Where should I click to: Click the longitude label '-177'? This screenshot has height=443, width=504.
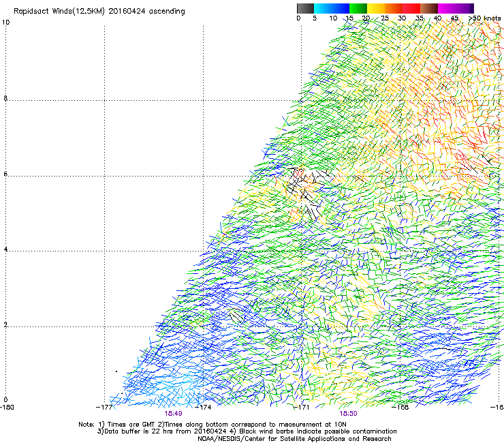click(104, 408)
